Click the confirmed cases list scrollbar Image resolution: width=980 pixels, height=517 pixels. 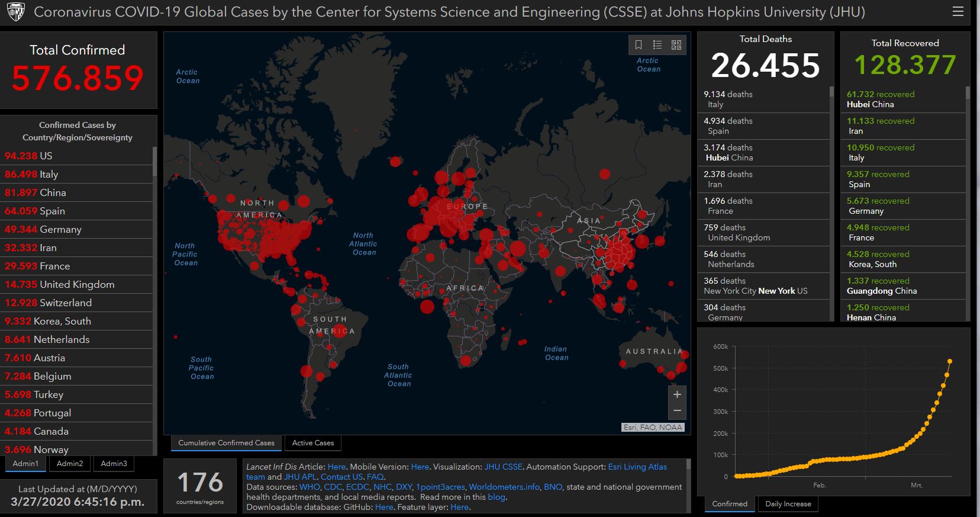154,161
